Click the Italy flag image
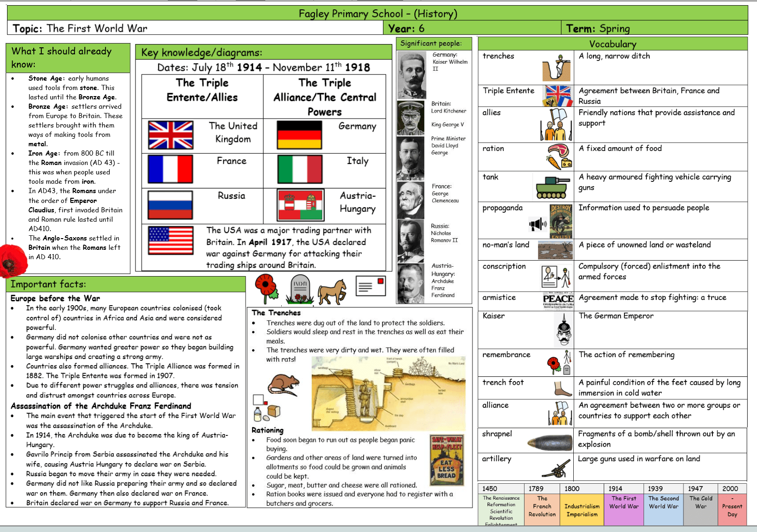This screenshot has height=532, width=757. click(300, 169)
